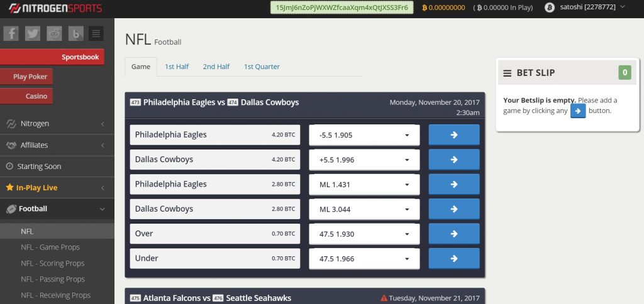Open the ML 1.431 dropdown
644x304 pixels.
click(x=364, y=184)
